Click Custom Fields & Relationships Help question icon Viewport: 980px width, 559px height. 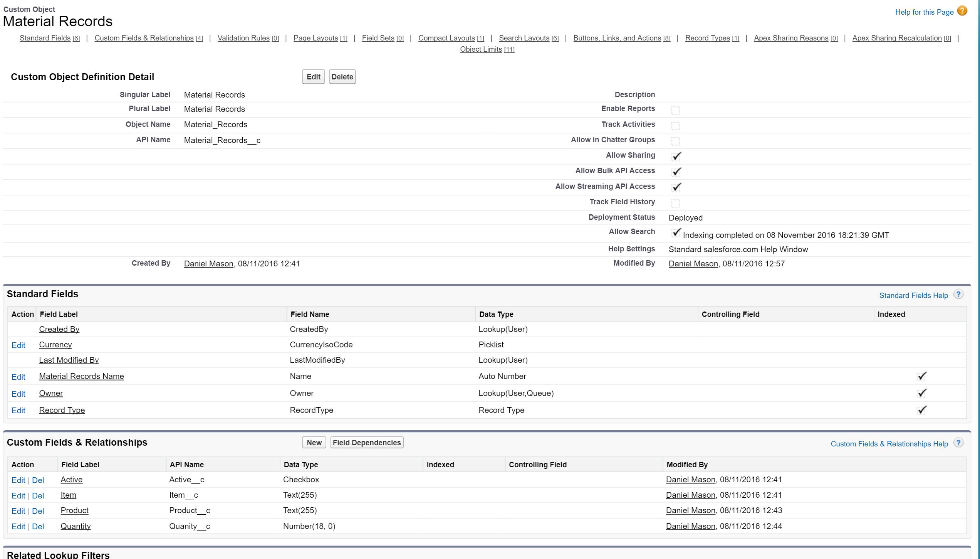tap(958, 443)
